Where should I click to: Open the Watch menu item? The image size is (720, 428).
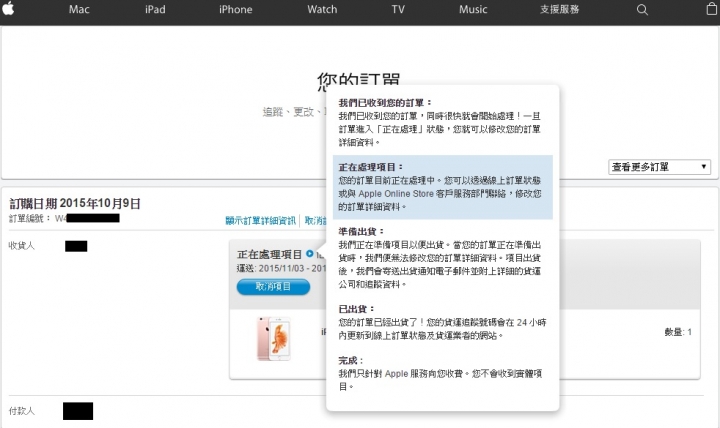pyautogui.click(x=322, y=9)
